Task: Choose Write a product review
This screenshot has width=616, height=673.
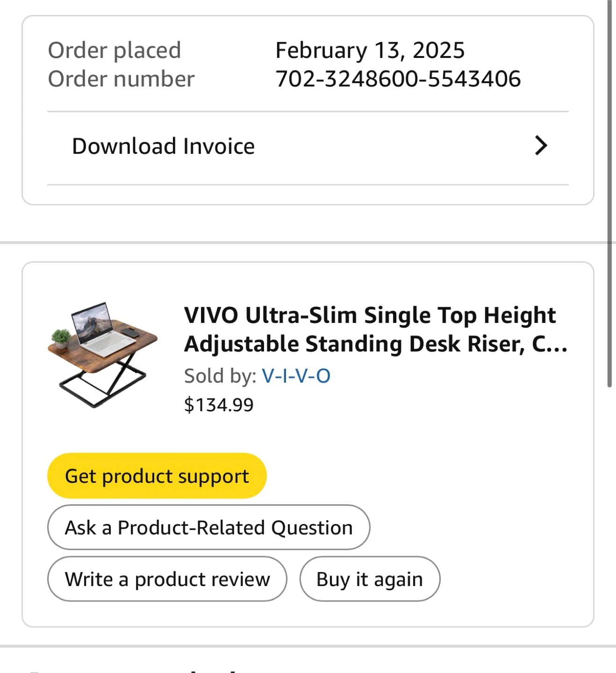Action: [167, 579]
